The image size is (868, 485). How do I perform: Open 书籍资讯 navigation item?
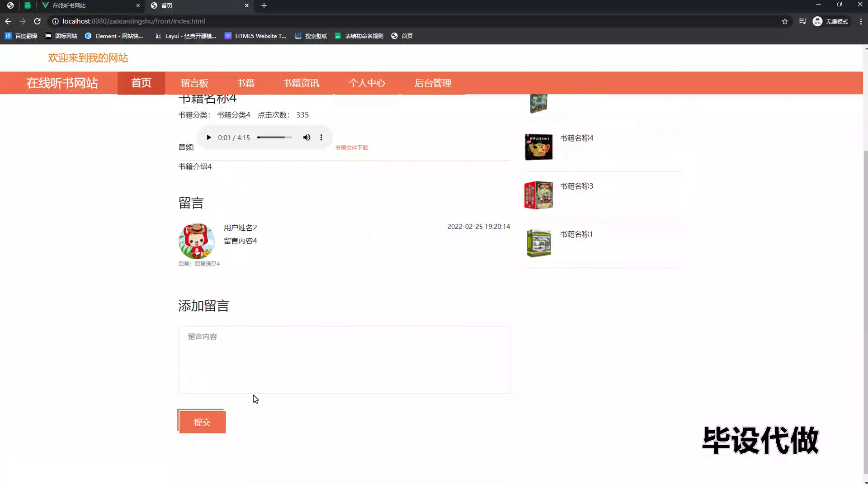click(301, 83)
